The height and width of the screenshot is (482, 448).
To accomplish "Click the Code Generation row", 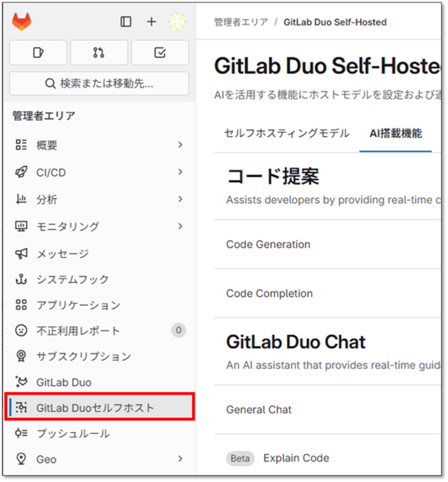I will [x=327, y=245].
